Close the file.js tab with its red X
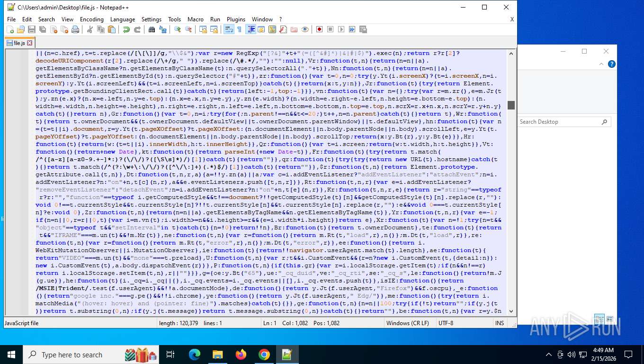The width and height of the screenshot is (644, 364). (29, 43)
